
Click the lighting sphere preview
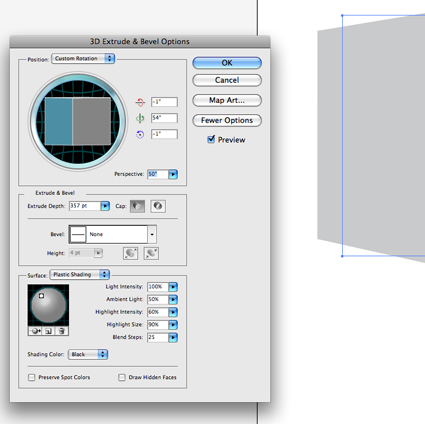[49, 306]
